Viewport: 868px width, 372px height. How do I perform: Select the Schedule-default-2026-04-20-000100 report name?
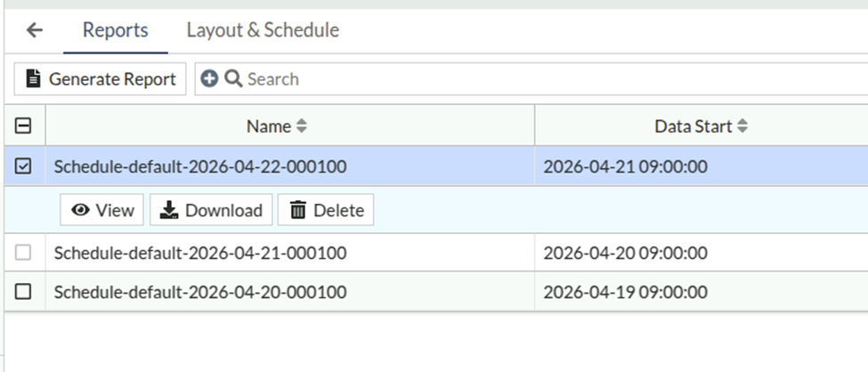coord(200,292)
